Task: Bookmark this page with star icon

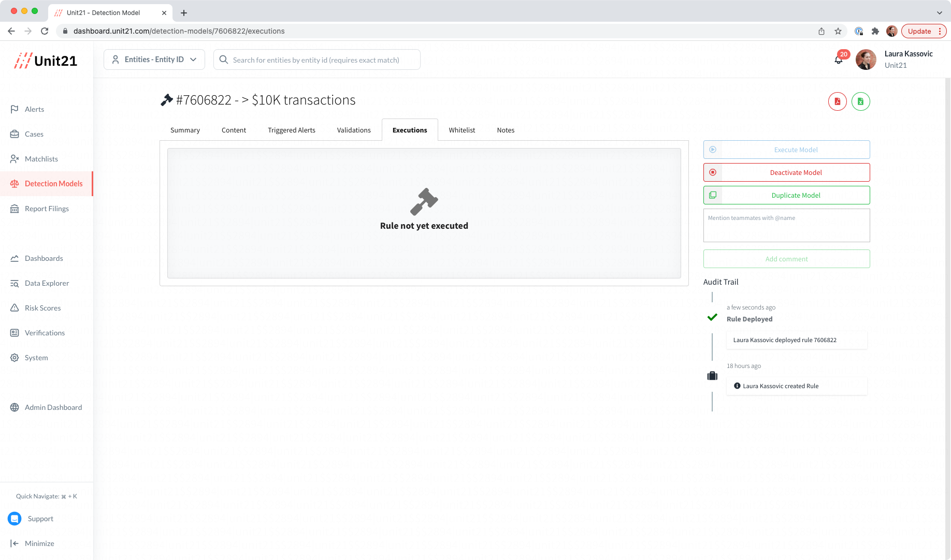Action: point(838,31)
